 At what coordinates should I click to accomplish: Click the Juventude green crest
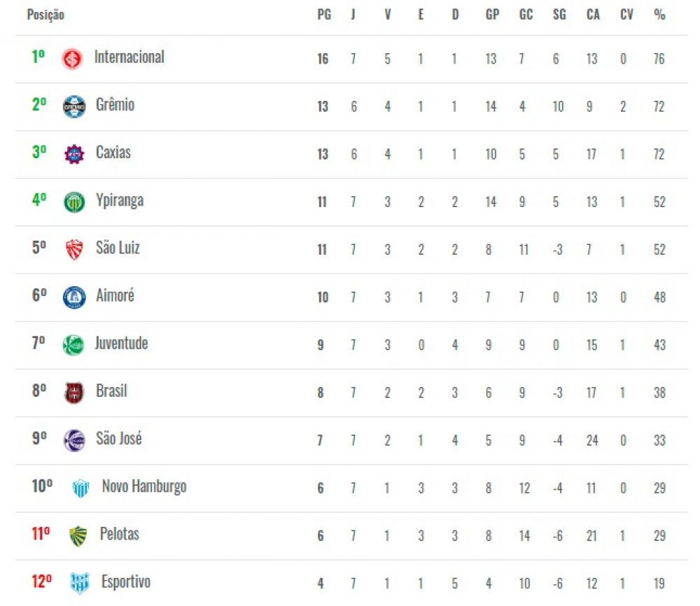pos(73,345)
